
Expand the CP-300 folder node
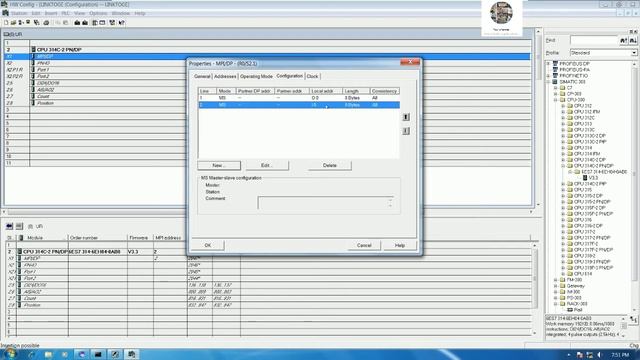pos(556,94)
